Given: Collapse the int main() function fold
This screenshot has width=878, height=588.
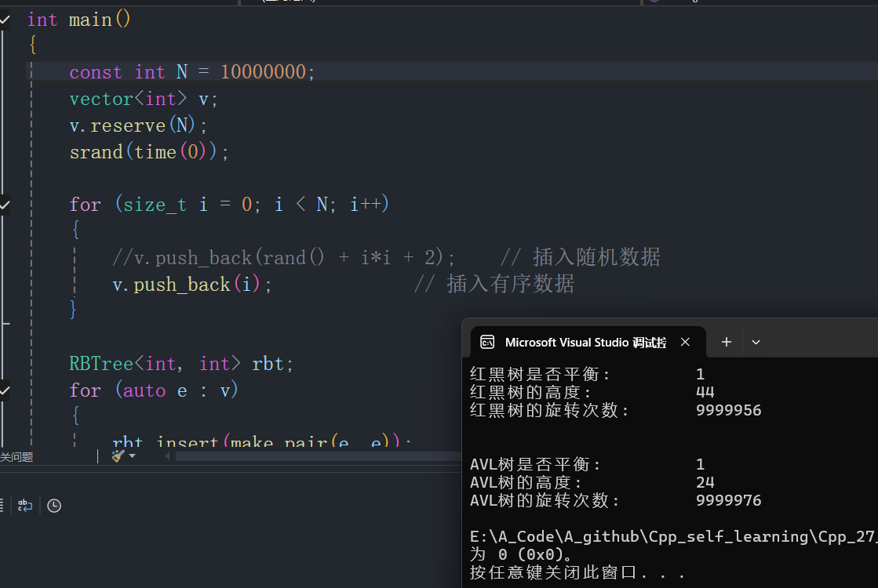Looking at the screenshot, I should pos(5,20).
